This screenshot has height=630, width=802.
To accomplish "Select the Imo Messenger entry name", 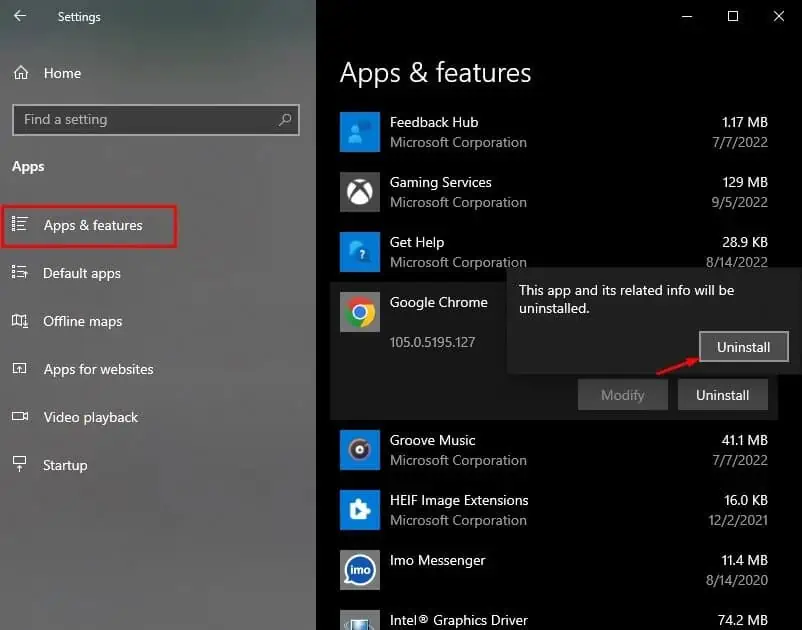I will point(437,560).
